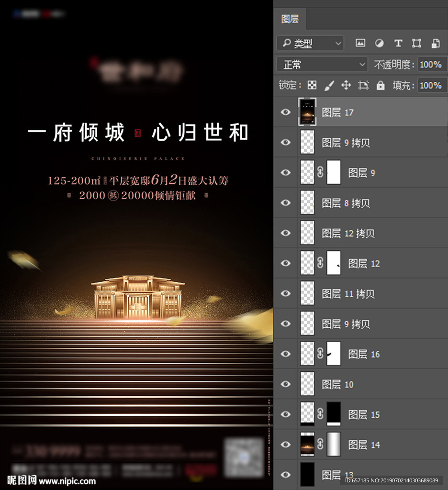The image size is (448, 490).
Task: Click the artboard auto-nesting lock icon
Action: pos(363,85)
